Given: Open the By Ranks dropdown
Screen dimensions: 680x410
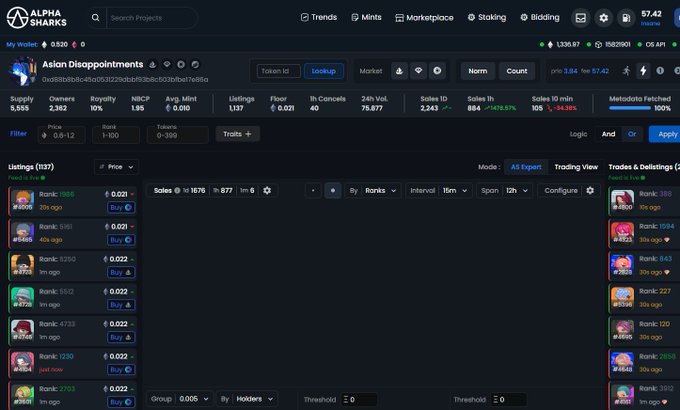Looking at the screenshot, I should (x=373, y=190).
